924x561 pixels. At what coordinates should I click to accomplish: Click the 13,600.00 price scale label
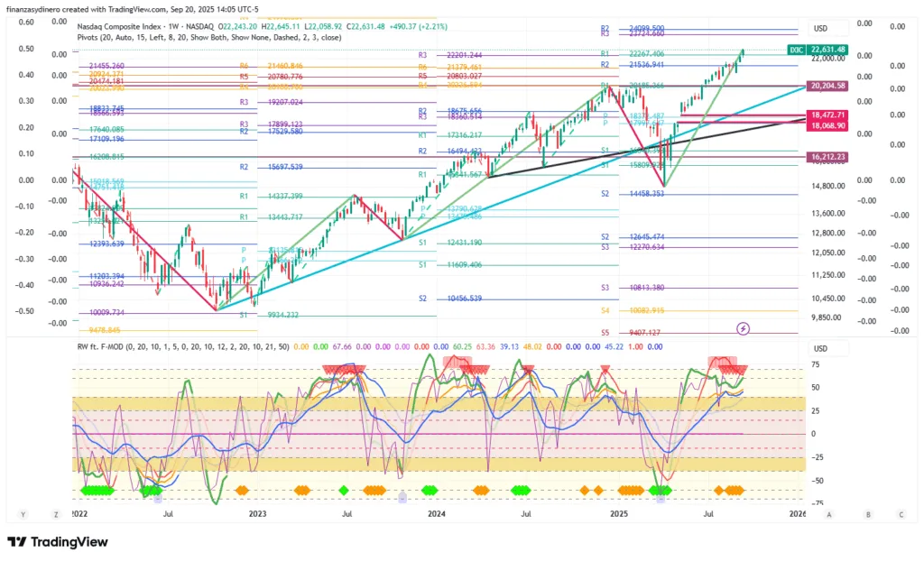[x=828, y=214]
